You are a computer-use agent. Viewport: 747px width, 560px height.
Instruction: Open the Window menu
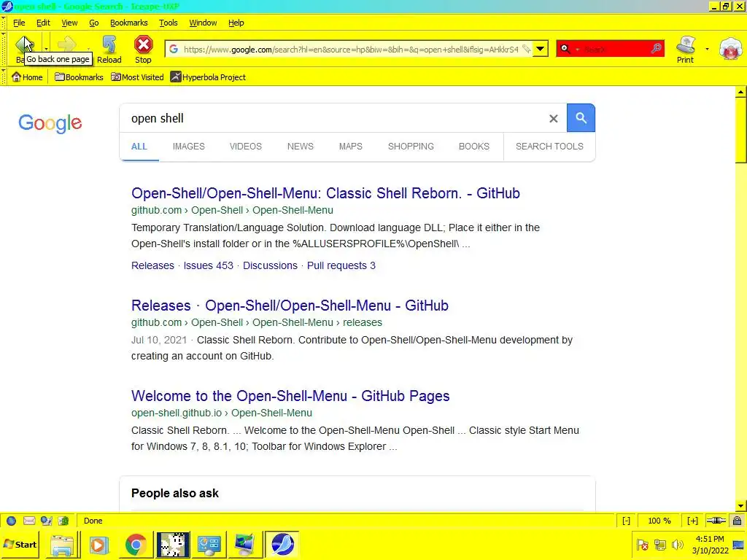click(203, 23)
